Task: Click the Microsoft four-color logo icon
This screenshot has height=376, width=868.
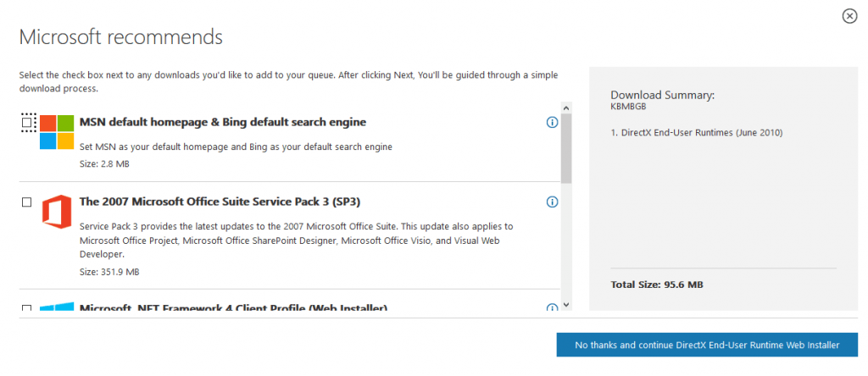Action: point(57,131)
